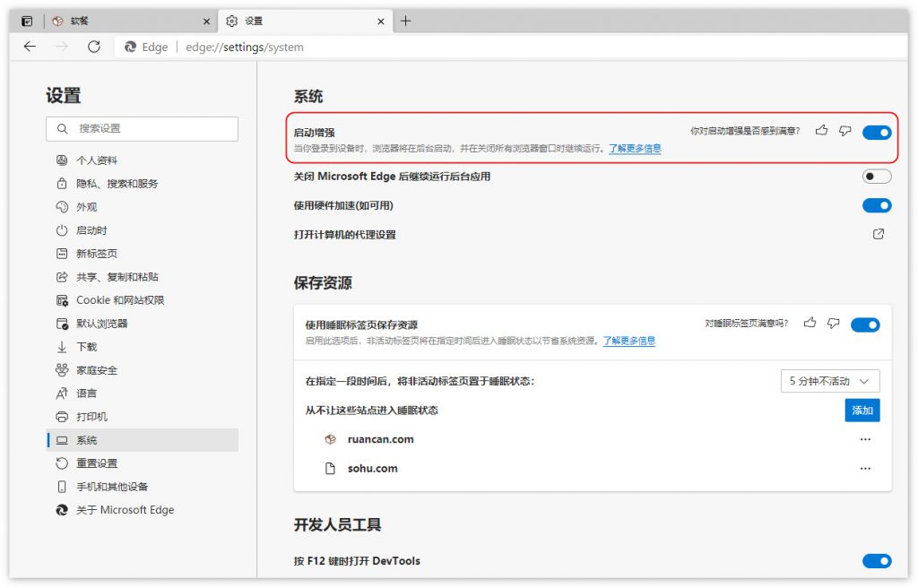Open 隐私、搜索和服务 settings section
Screen dimensions: 918x588
click(117, 184)
